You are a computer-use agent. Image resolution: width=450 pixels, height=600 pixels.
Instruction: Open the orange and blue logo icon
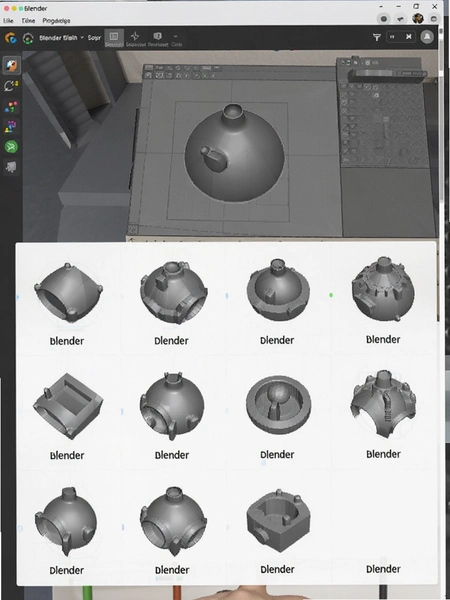point(10,38)
